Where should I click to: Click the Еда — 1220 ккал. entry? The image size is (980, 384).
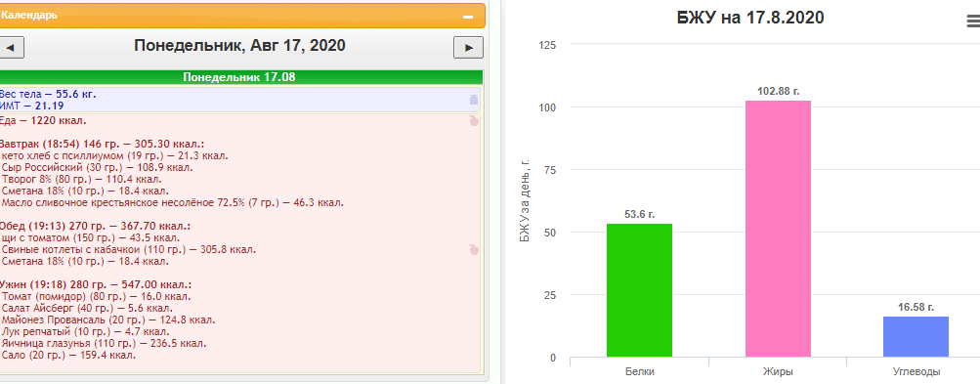pyautogui.click(x=42, y=121)
